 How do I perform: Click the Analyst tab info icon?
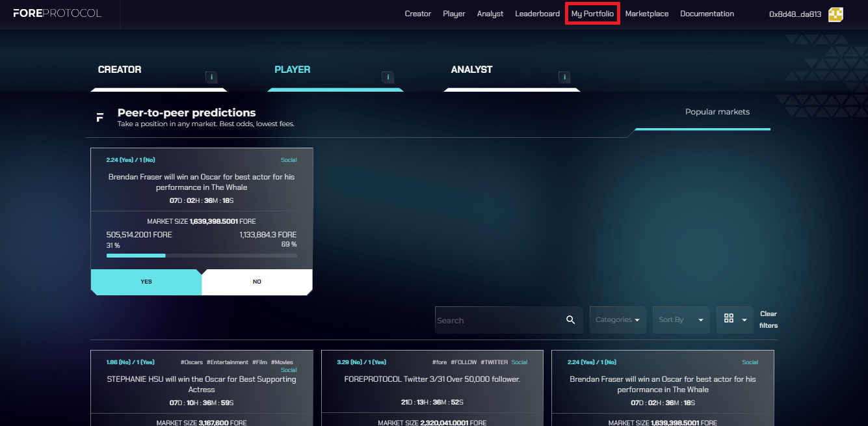pyautogui.click(x=564, y=77)
